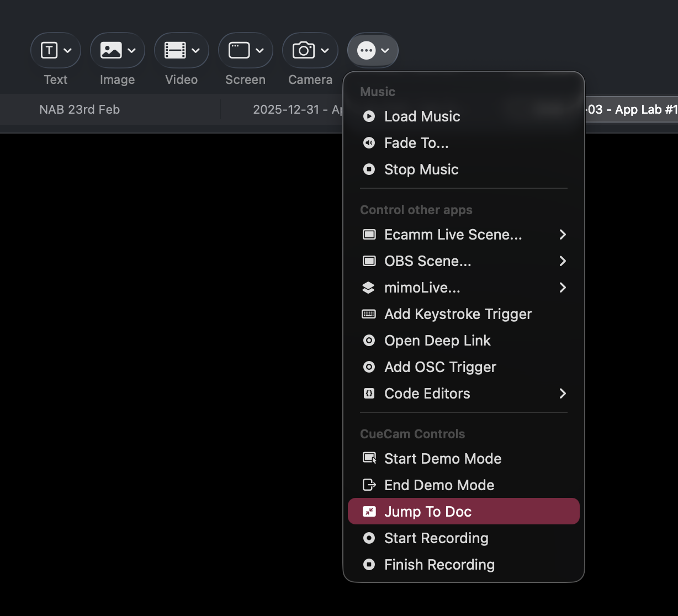
Task: Expand the OBS Scene submenu
Action: point(562,261)
